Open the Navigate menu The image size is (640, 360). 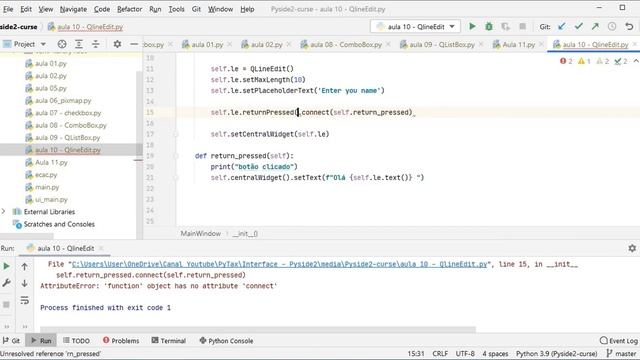point(73,9)
